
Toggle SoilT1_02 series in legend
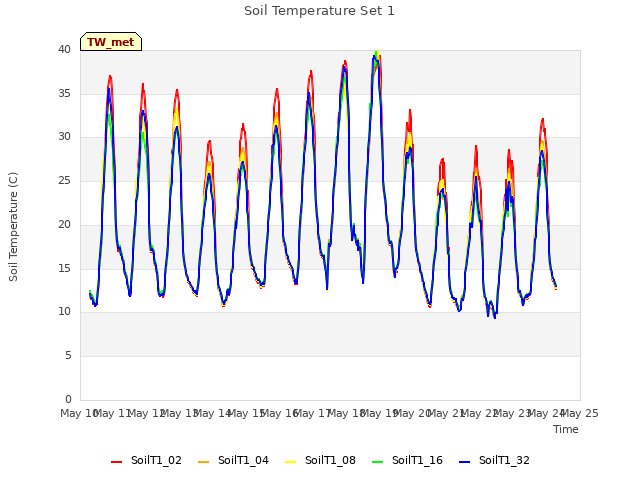[146, 460]
